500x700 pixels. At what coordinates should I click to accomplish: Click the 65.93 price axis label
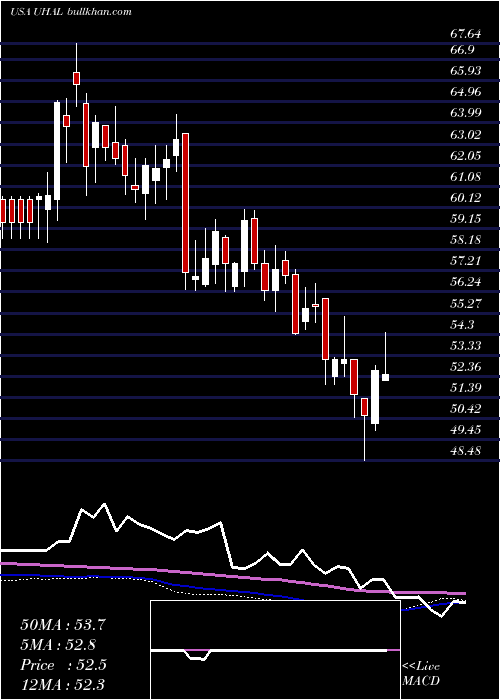pyautogui.click(x=466, y=71)
